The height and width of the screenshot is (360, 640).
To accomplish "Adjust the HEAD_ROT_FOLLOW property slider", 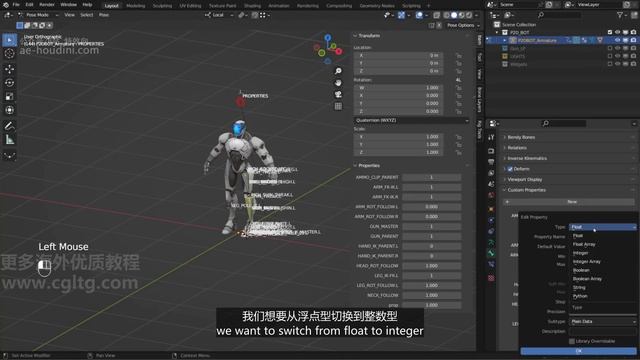I will coord(431,266).
